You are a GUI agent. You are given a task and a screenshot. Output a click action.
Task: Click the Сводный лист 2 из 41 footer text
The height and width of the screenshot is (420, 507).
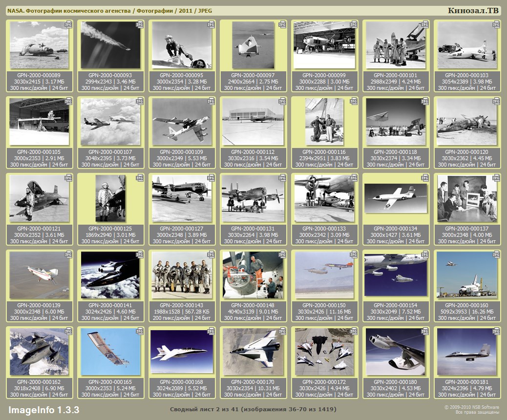[x=253, y=409]
